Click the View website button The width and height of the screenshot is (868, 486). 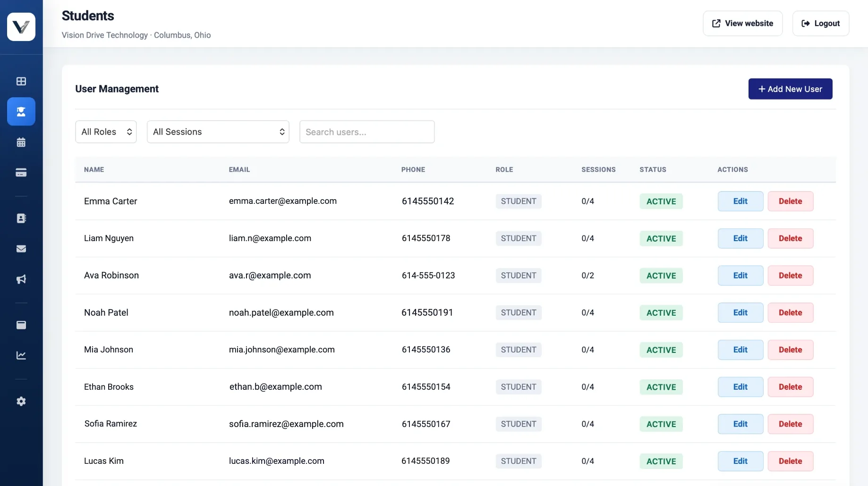(x=742, y=23)
